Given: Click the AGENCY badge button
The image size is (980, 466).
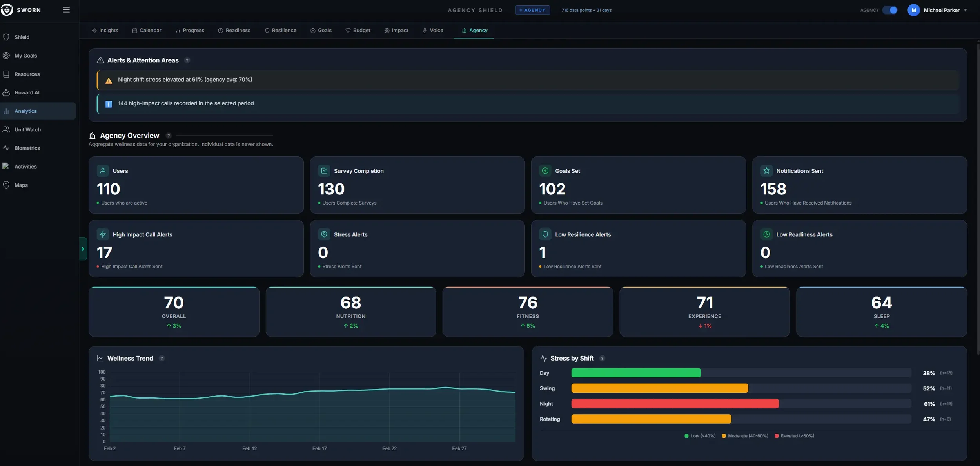Looking at the screenshot, I should (x=532, y=10).
